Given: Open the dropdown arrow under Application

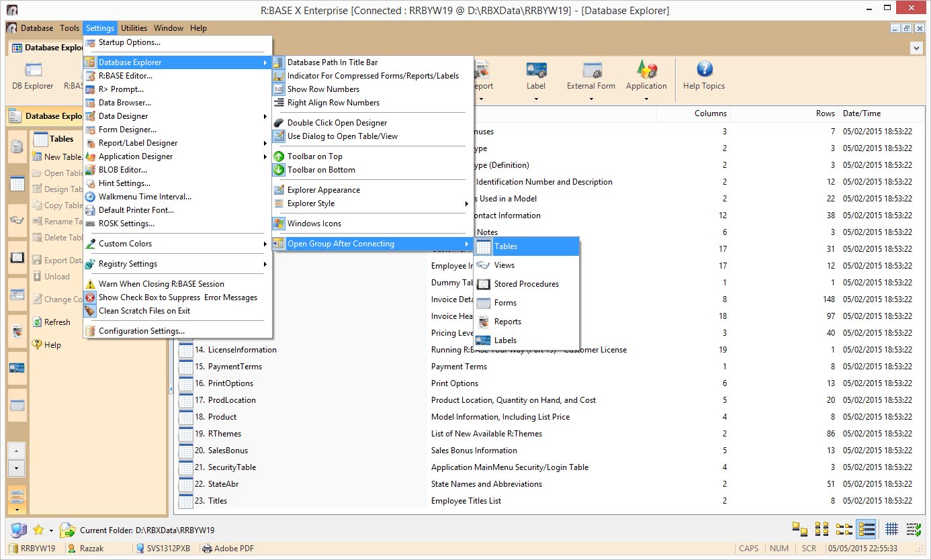Looking at the screenshot, I should 646,99.
